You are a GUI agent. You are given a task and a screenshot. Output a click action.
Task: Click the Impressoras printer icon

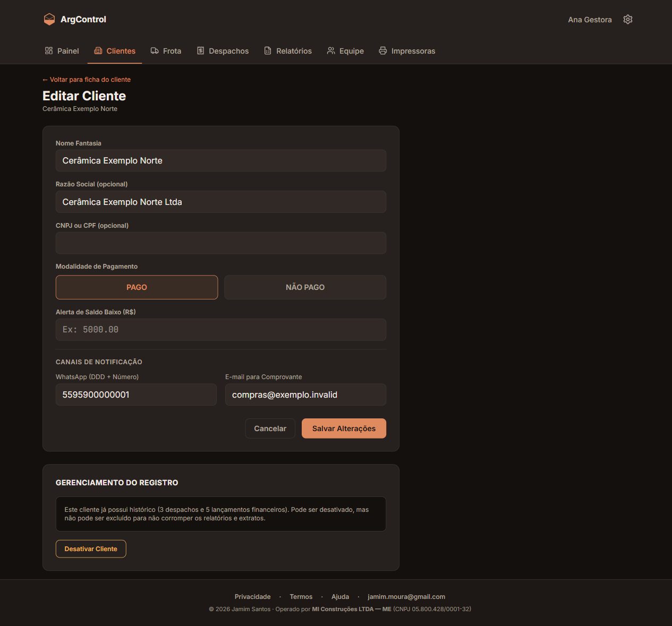coord(383,51)
